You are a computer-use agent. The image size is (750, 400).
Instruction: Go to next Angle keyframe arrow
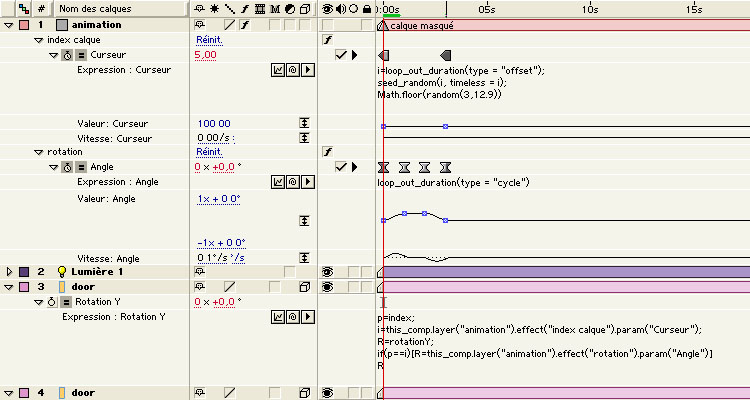(354, 167)
